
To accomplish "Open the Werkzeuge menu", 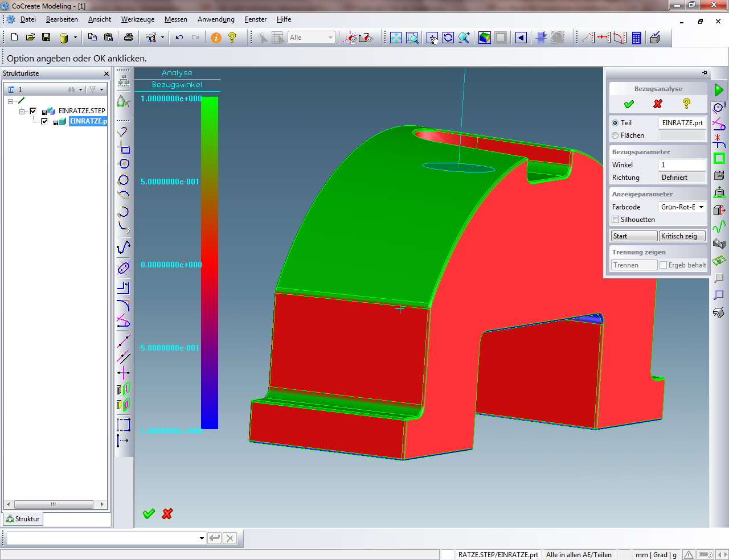I will (x=137, y=19).
